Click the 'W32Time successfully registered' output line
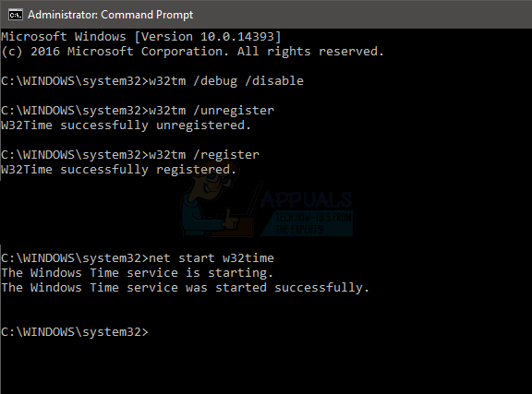532x394 pixels. pos(119,170)
